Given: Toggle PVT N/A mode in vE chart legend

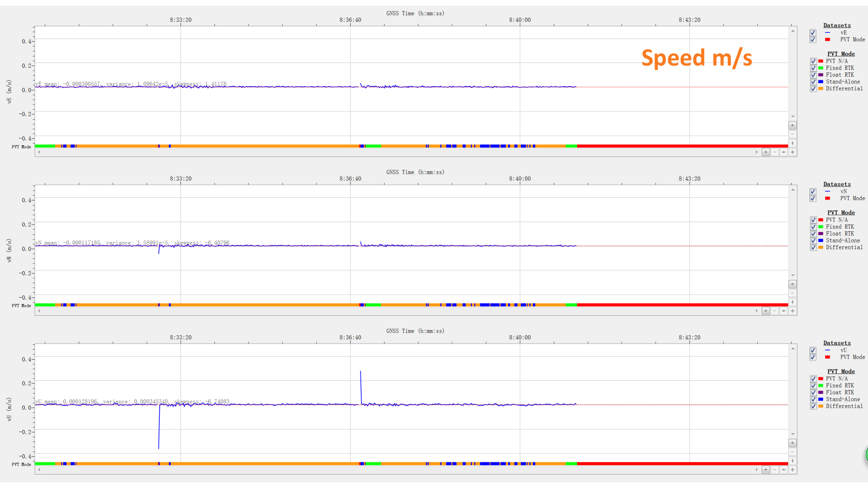Looking at the screenshot, I should tap(813, 61).
